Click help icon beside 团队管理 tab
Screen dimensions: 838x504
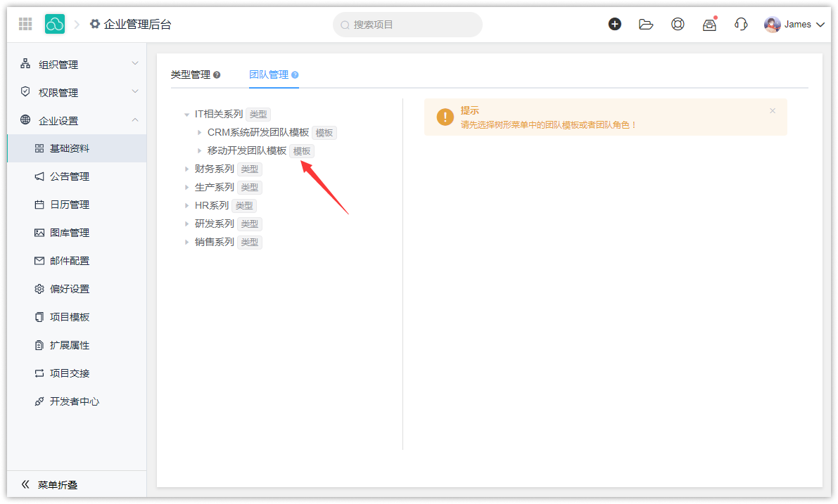pyautogui.click(x=295, y=75)
